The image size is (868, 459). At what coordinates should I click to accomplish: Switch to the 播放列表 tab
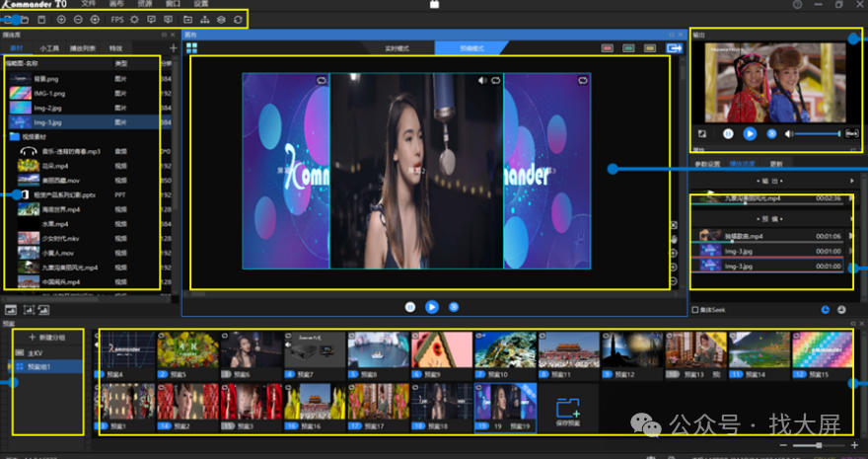click(83, 48)
